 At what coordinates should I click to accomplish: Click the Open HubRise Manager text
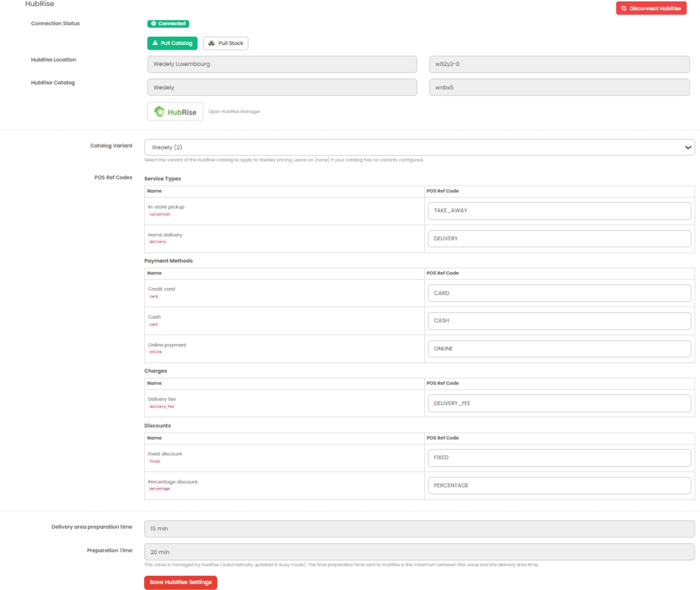pyautogui.click(x=234, y=111)
